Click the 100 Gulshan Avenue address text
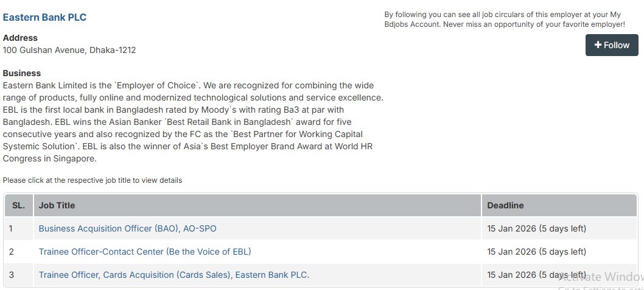This screenshot has width=644, height=290. pyautogui.click(x=69, y=50)
